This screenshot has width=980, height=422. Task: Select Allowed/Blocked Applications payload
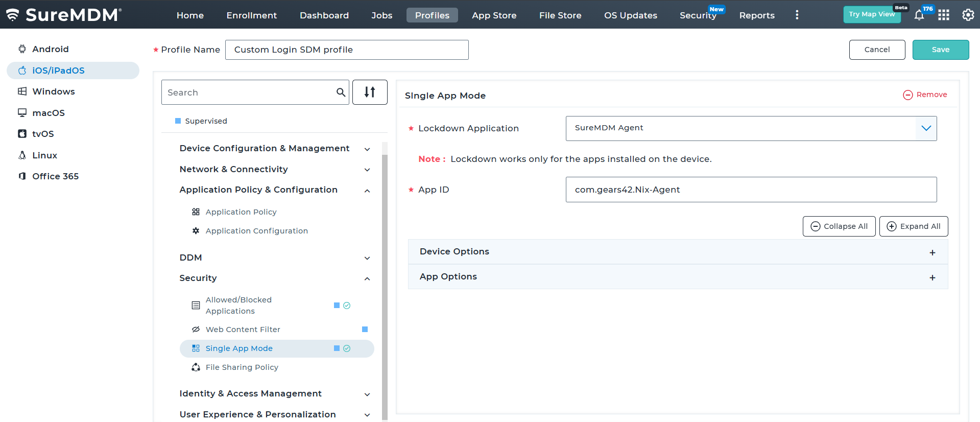[238, 306]
